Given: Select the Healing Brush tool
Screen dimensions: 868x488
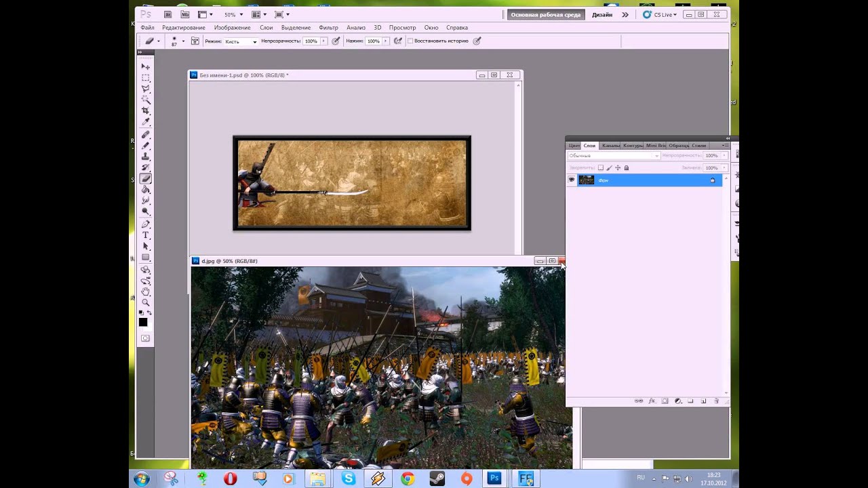Looking at the screenshot, I should (145, 134).
